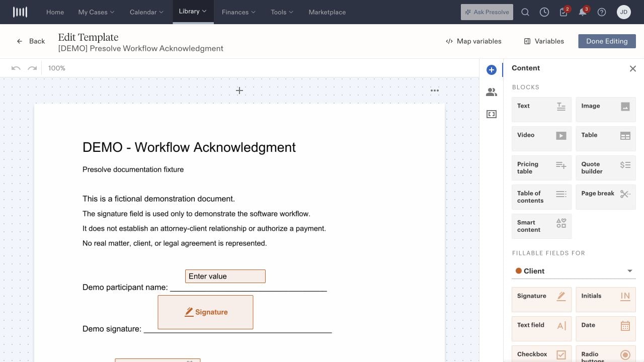Click the redo arrow icon
Viewport: 644px width, 362px height.
point(32,68)
